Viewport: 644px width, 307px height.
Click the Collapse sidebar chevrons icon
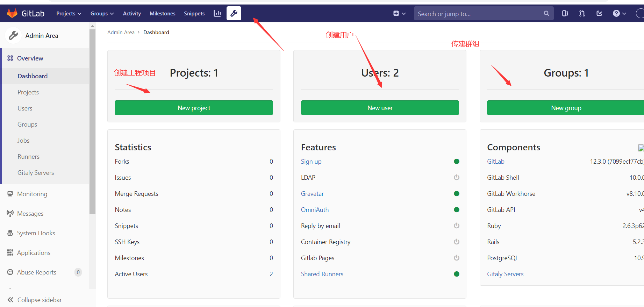10,300
